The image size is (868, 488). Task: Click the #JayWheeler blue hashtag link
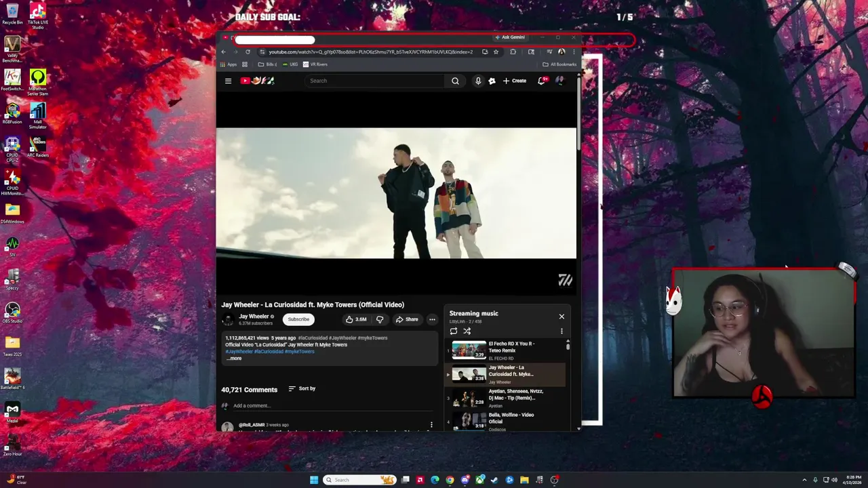pyautogui.click(x=239, y=352)
